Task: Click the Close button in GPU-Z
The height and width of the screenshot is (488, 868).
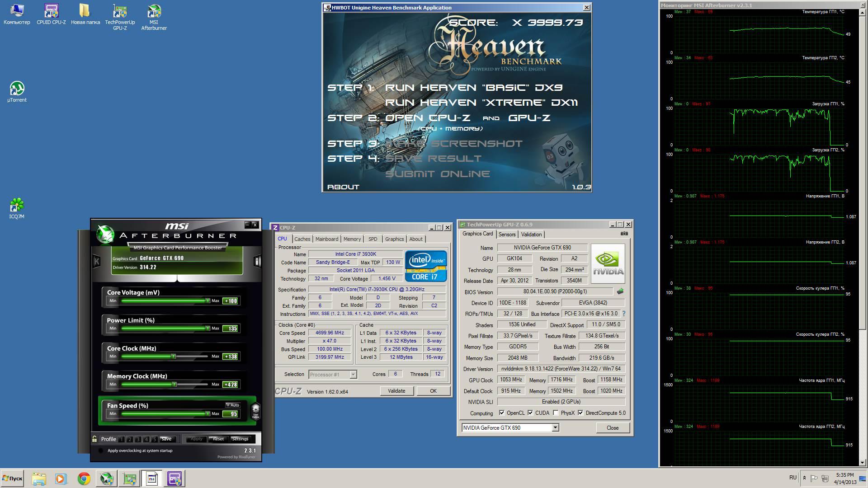Action: pos(613,427)
